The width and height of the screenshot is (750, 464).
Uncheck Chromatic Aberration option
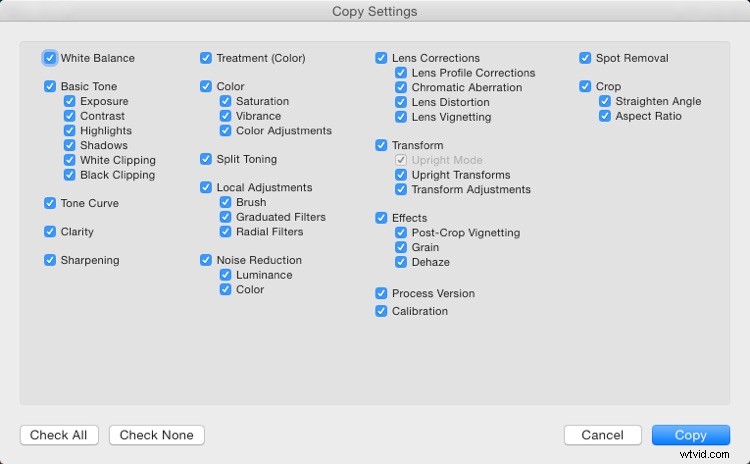pyautogui.click(x=401, y=88)
